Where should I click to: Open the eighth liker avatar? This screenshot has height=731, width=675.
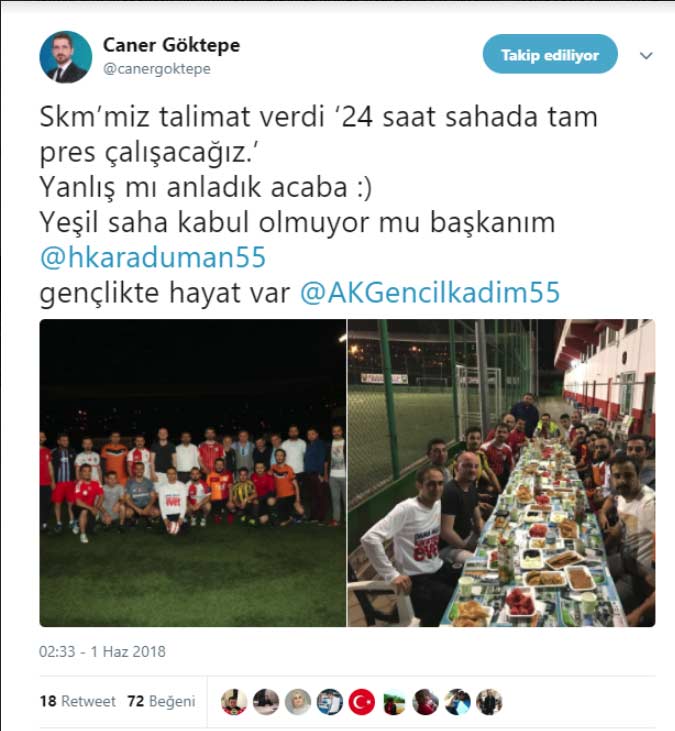coord(457,702)
